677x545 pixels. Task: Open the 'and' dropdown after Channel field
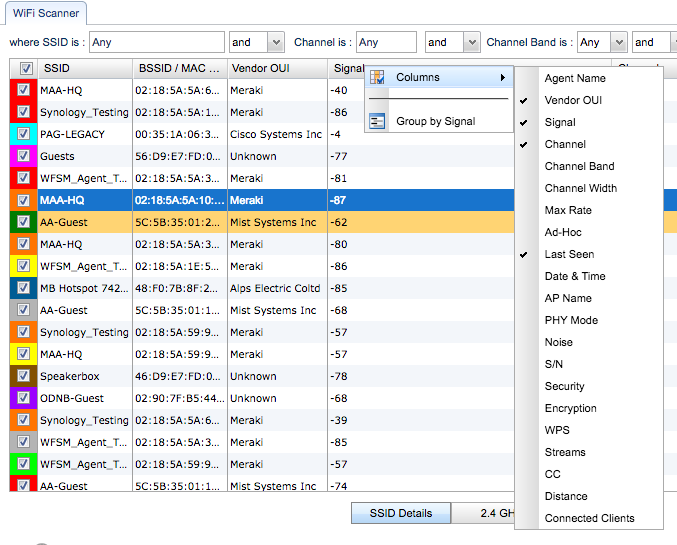point(472,42)
